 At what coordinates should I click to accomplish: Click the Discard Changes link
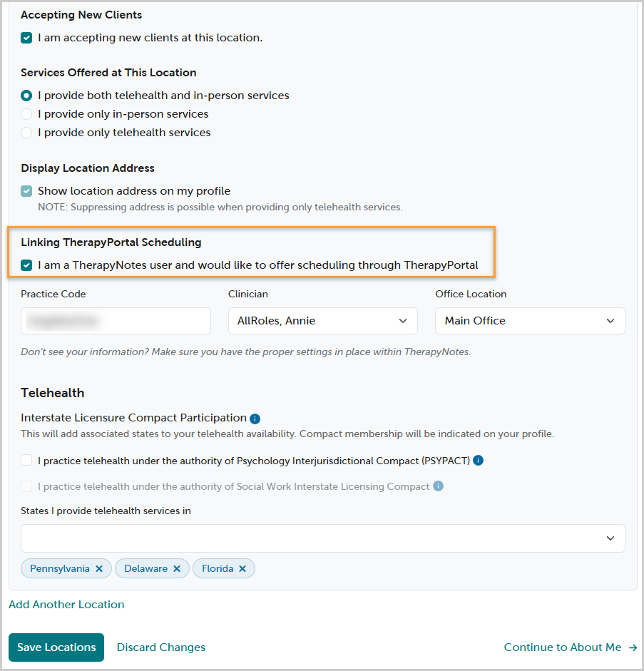pyautogui.click(x=161, y=647)
